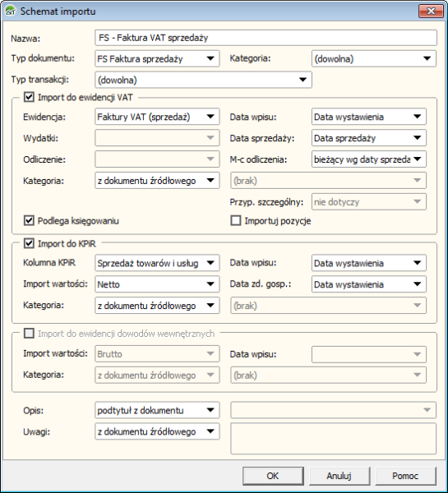
Task: Click the GT application icon in title bar
Action: pyautogui.click(x=11, y=11)
